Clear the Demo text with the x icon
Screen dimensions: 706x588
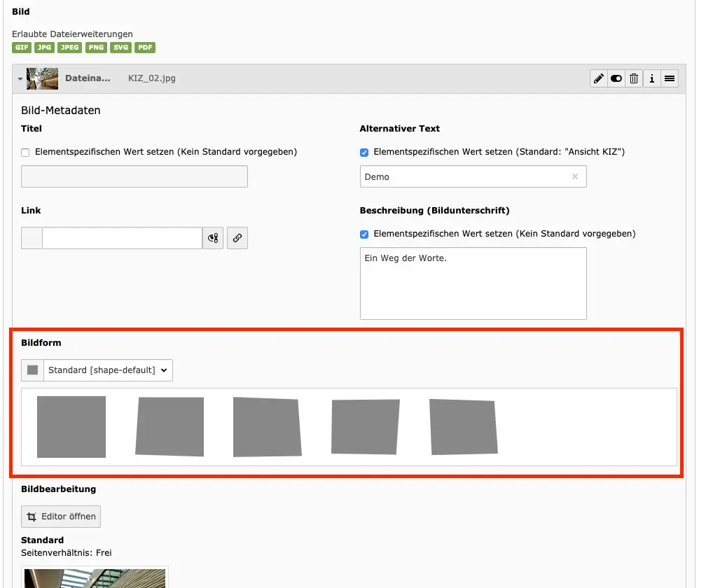point(575,177)
